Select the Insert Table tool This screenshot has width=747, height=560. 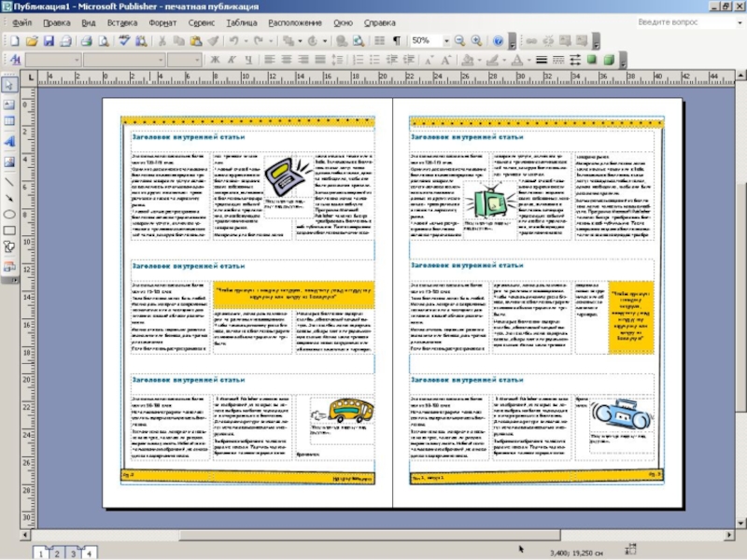[9, 121]
